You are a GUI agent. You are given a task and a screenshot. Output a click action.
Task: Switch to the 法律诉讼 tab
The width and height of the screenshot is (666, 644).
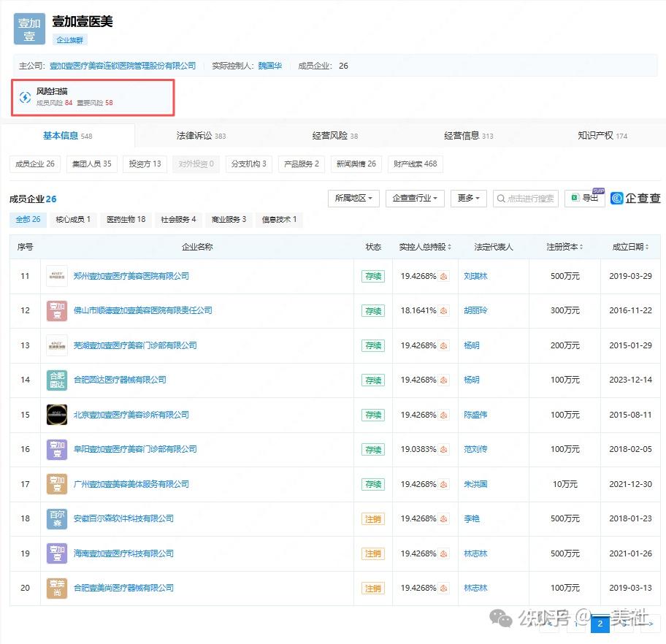(201, 136)
